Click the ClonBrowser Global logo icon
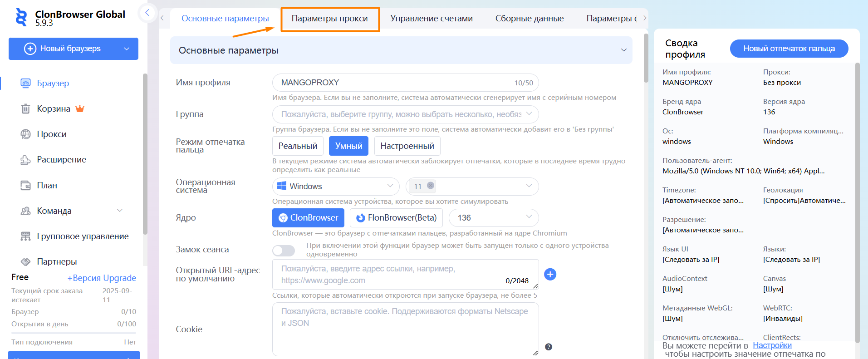This screenshot has width=868, height=359. pyautogui.click(x=21, y=17)
